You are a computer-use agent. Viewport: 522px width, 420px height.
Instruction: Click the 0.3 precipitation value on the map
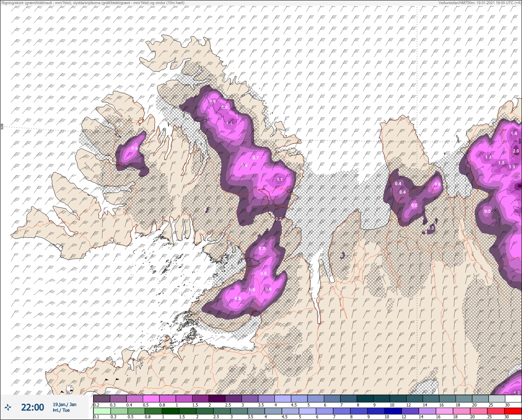(x=431, y=228)
